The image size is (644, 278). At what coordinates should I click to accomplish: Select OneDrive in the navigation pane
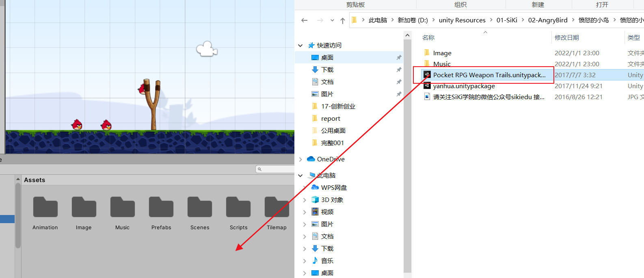331,159
